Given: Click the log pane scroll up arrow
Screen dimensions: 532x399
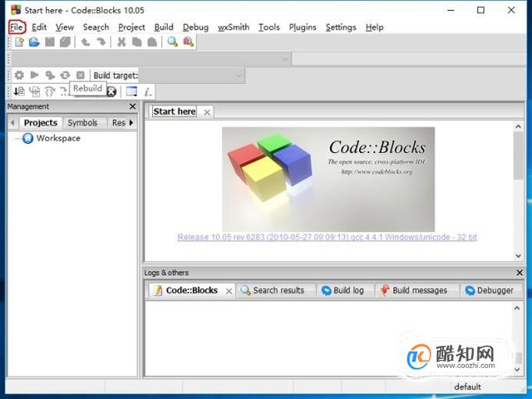Looking at the screenshot, I should [x=517, y=308].
